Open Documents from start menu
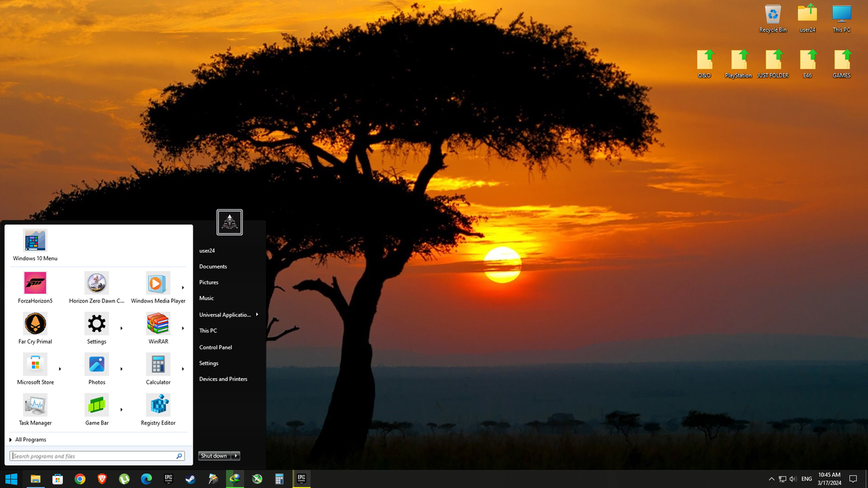 (213, 266)
